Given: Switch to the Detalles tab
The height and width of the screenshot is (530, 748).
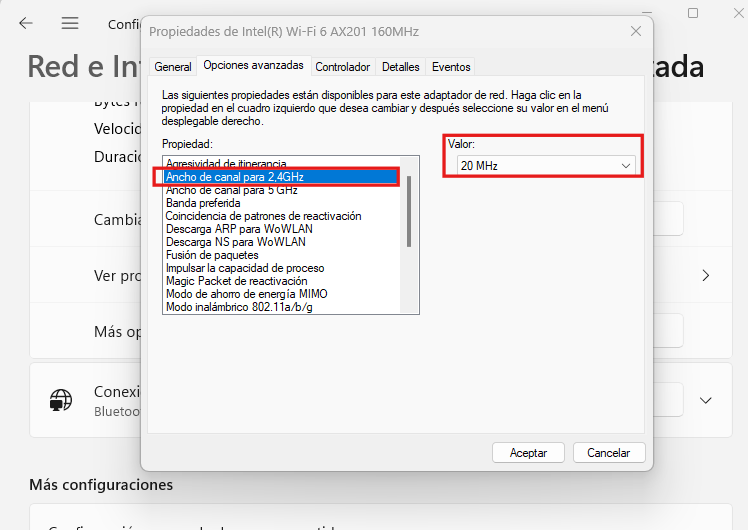Looking at the screenshot, I should pos(400,67).
